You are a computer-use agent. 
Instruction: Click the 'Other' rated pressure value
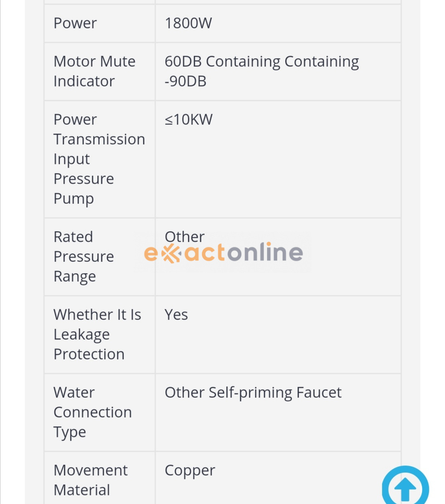[x=184, y=236]
